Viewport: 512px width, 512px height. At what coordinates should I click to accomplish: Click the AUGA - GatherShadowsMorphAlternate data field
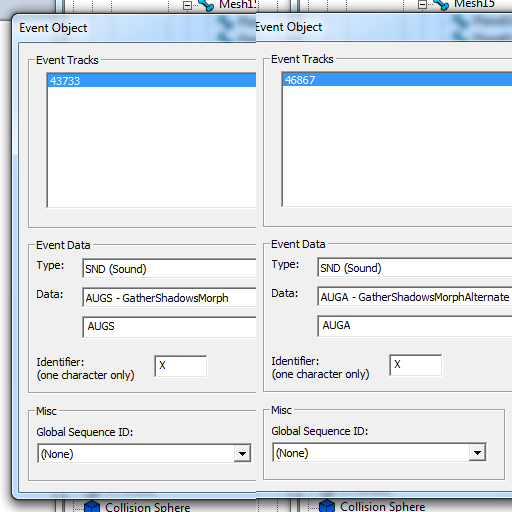415,297
